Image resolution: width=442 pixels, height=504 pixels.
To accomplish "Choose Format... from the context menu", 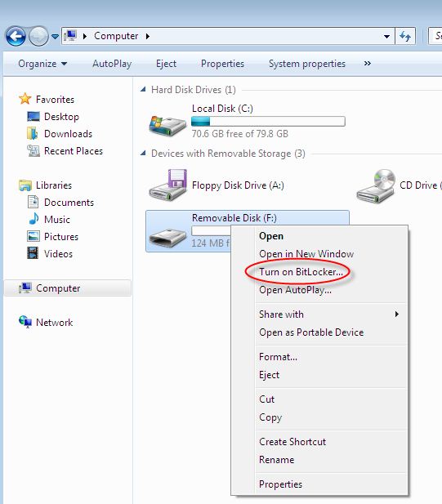I will [x=319, y=357].
